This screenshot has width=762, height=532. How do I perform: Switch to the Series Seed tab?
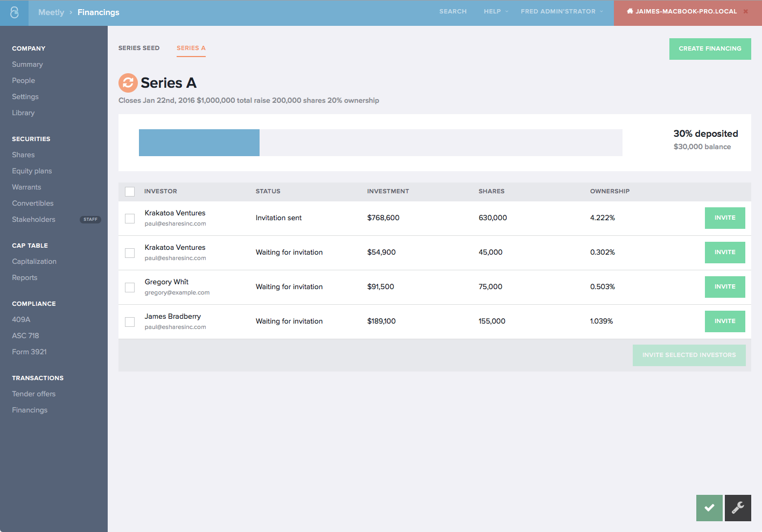(x=139, y=48)
